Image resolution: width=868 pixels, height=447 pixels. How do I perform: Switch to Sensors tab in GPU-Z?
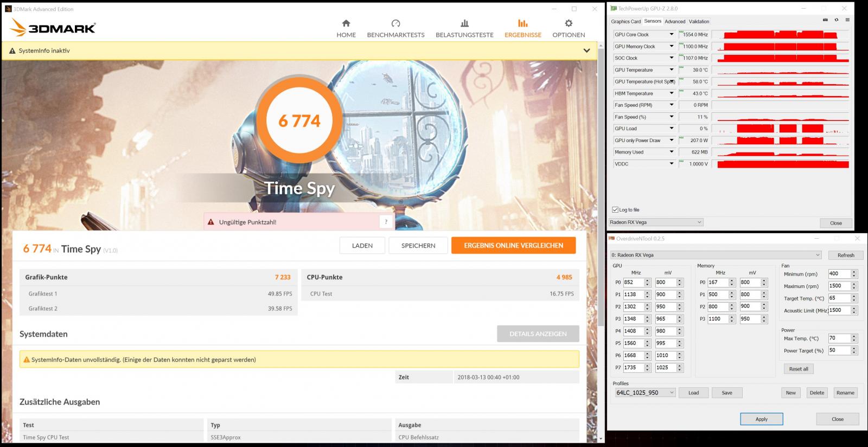(653, 21)
